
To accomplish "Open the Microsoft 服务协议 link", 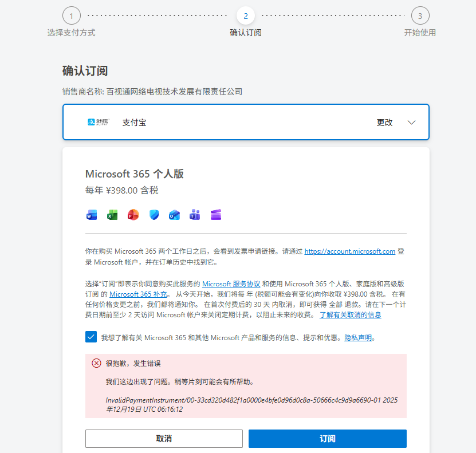I will (231, 284).
